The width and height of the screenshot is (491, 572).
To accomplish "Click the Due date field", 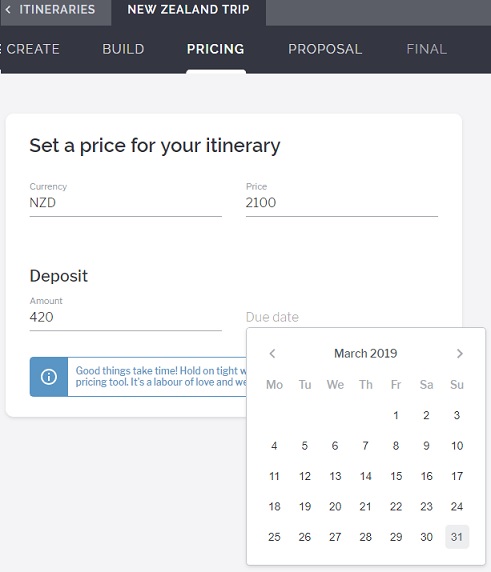I will click(342, 317).
